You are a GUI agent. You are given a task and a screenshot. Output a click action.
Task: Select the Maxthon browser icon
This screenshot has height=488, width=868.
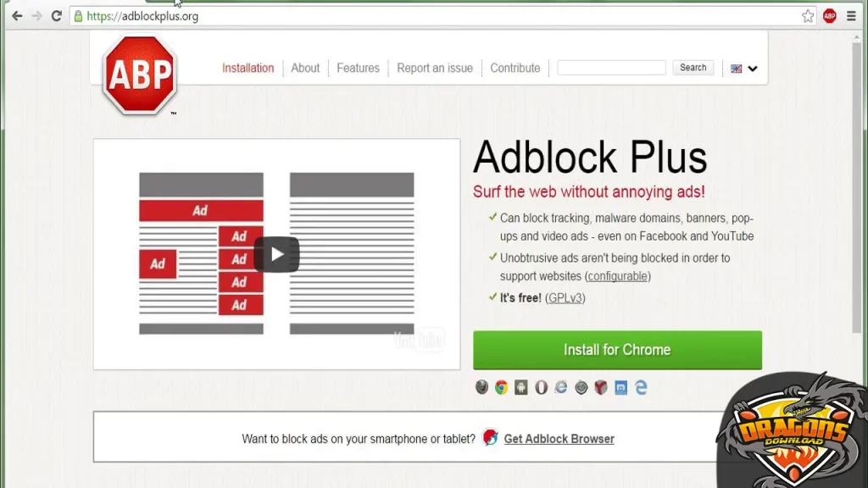click(x=621, y=387)
